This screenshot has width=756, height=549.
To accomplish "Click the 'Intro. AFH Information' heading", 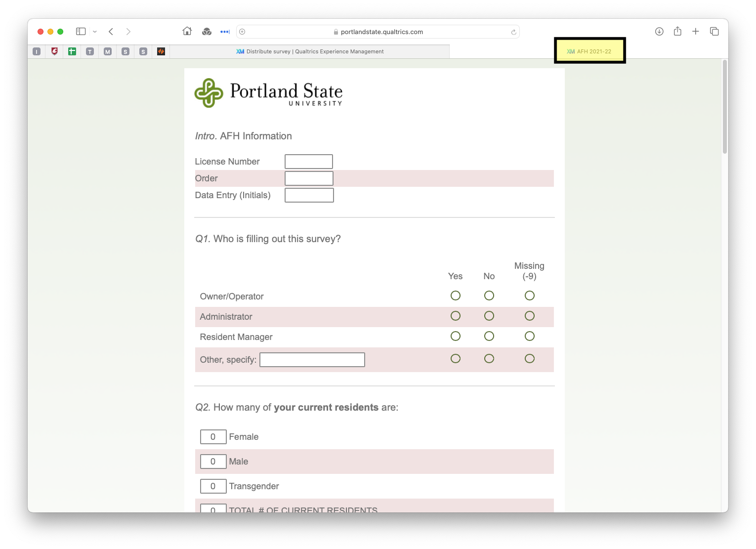I will (243, 136).
